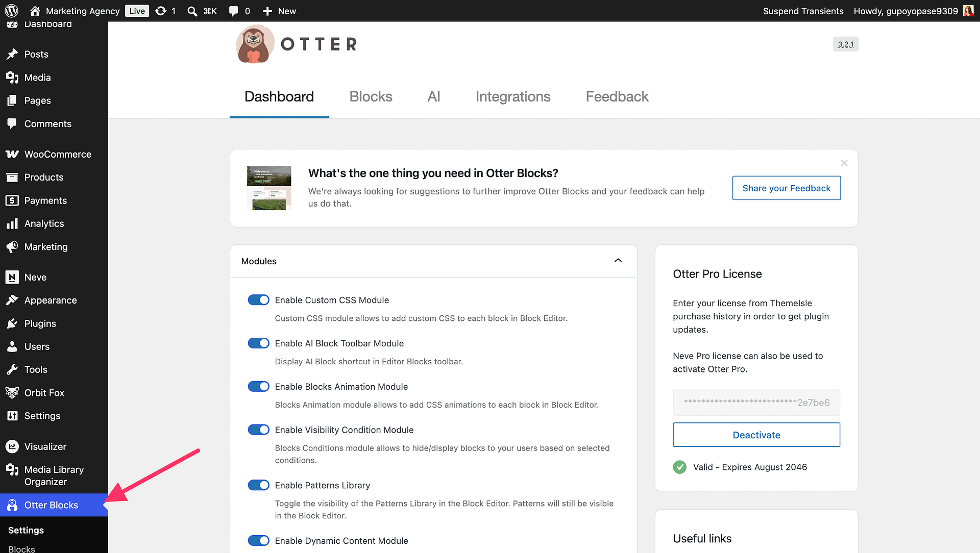Click Share your Feedback button
The width and height of the screenshot is (980, 553).
tap(787, 188)
